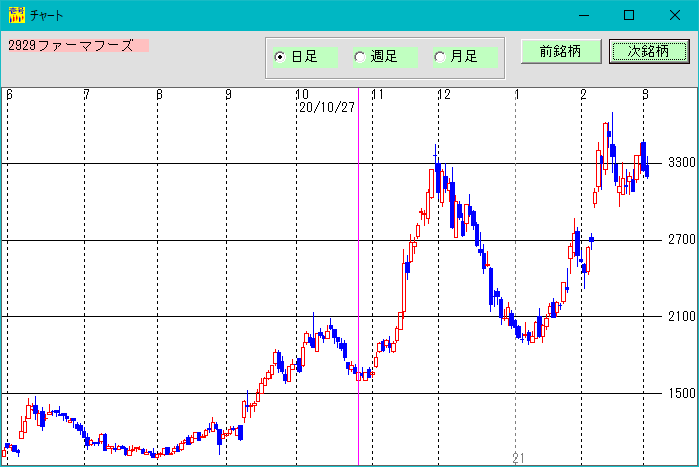
Task: Switch to 週足 weekly candles
Action: point(360,57)
